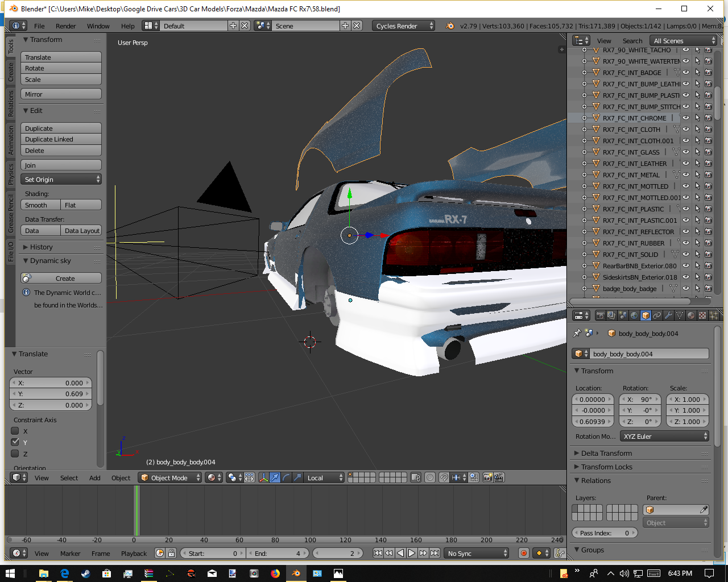Open the File menu
The height and width of the screenshot is (582, 728).
39,26
